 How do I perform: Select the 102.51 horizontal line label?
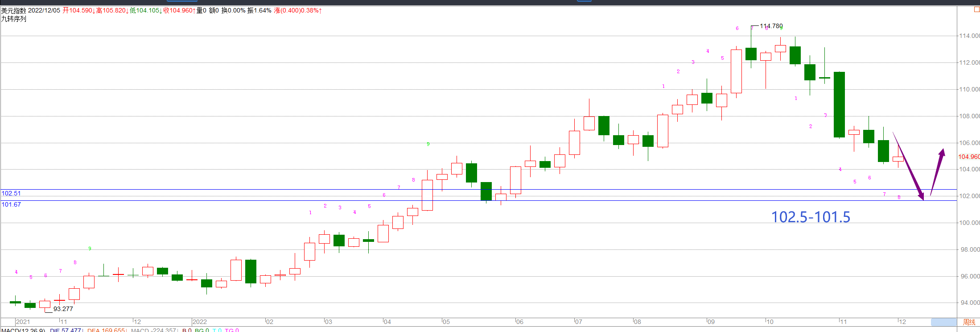11,193
